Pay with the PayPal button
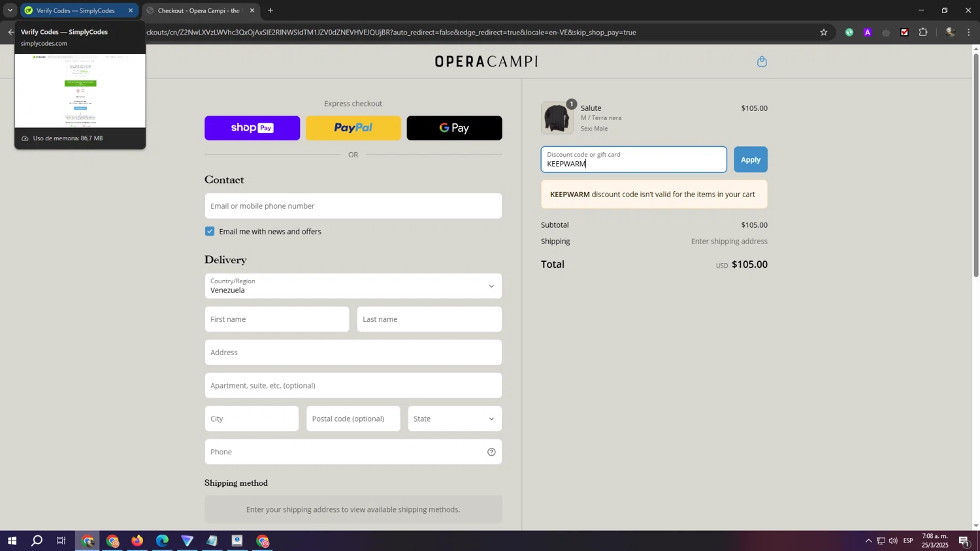980x551 pixels. click(353, 128)
